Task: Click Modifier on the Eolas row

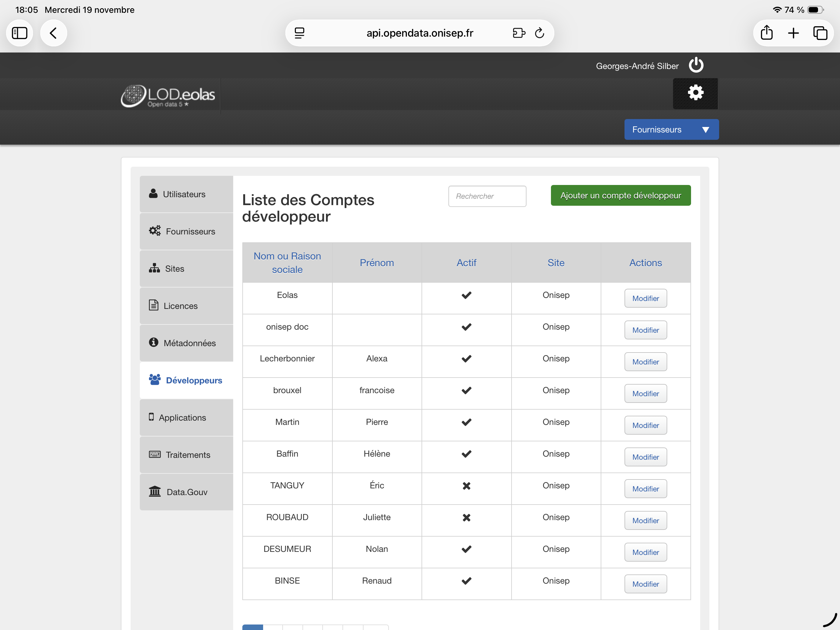Action: (x=645, y=299)
